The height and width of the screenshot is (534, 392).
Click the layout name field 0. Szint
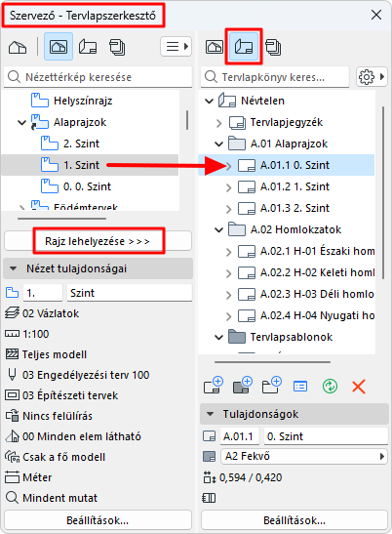326,436
